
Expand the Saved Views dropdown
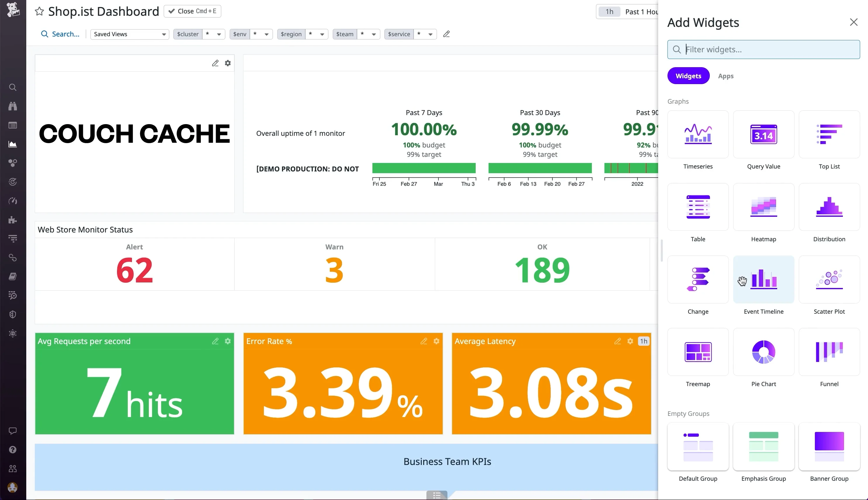pyautogui.click(x=130, y=34)
